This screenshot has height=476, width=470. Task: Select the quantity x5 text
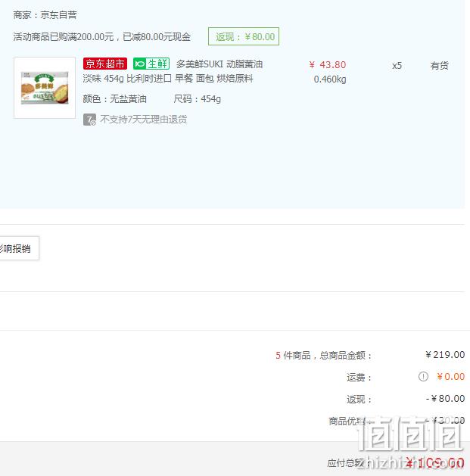pos(397,66)
